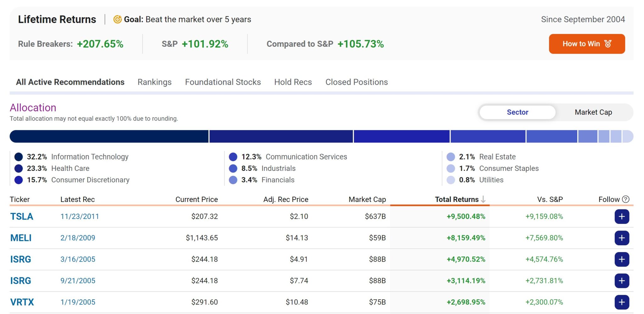Viewport: 644px width, 314px height.
Task: Add ISRG 9/21/2005 rec to followed
Action: coord(622,281)
